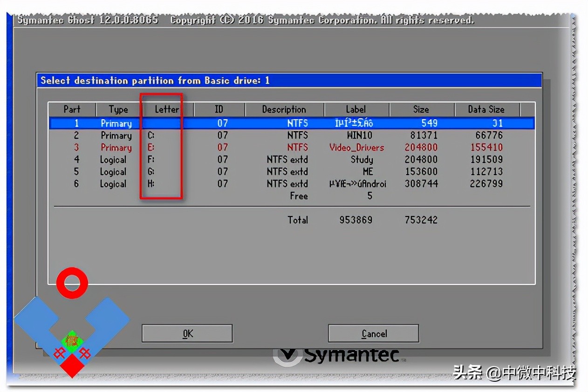Select the WIN10 partition row
The image size is (588, 392).
coord(291,135)
